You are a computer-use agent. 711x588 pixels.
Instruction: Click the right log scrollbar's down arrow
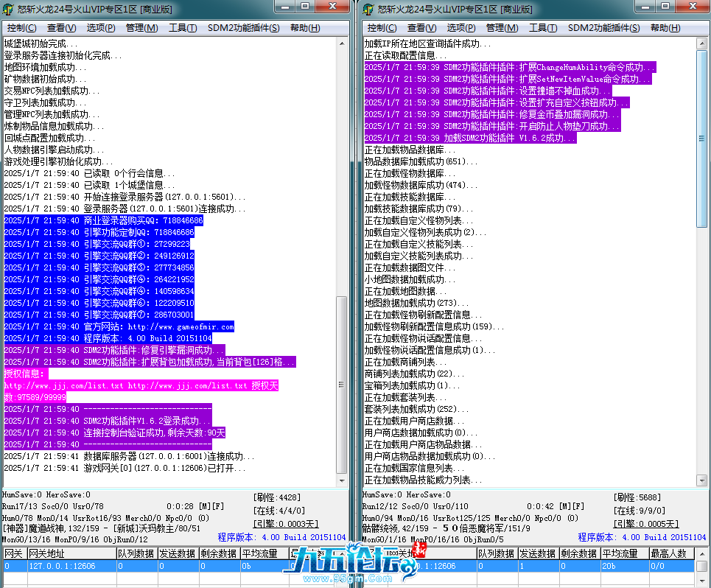[701, 478]
